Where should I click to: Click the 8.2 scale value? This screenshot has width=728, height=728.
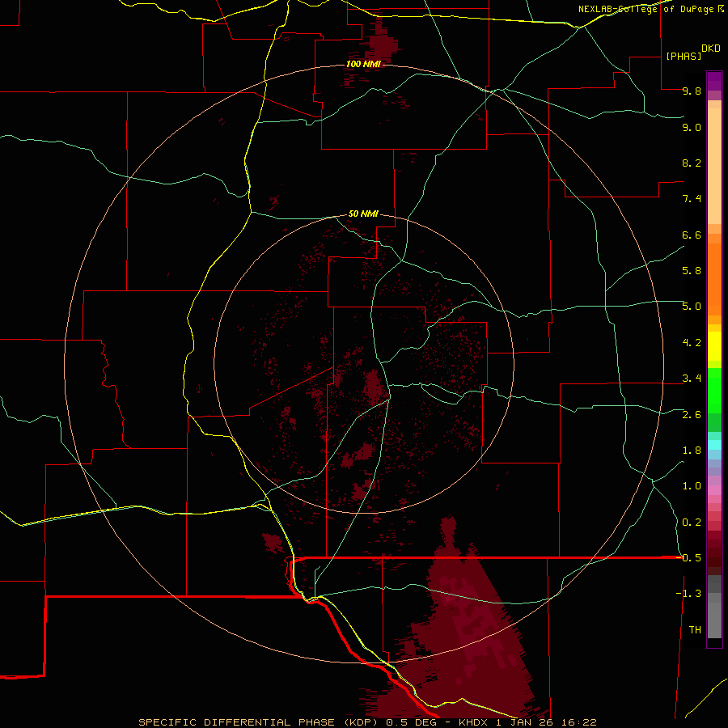pos(692,163)
